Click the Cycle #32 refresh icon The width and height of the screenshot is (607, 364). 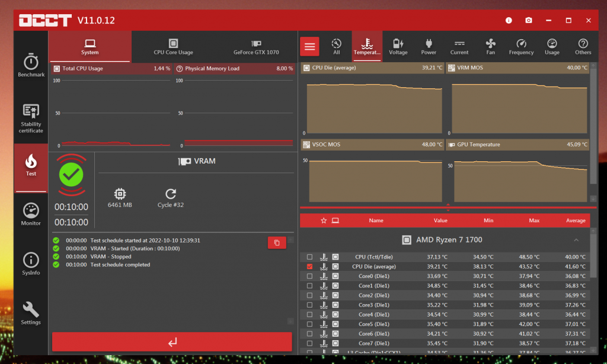click(171, 194)
